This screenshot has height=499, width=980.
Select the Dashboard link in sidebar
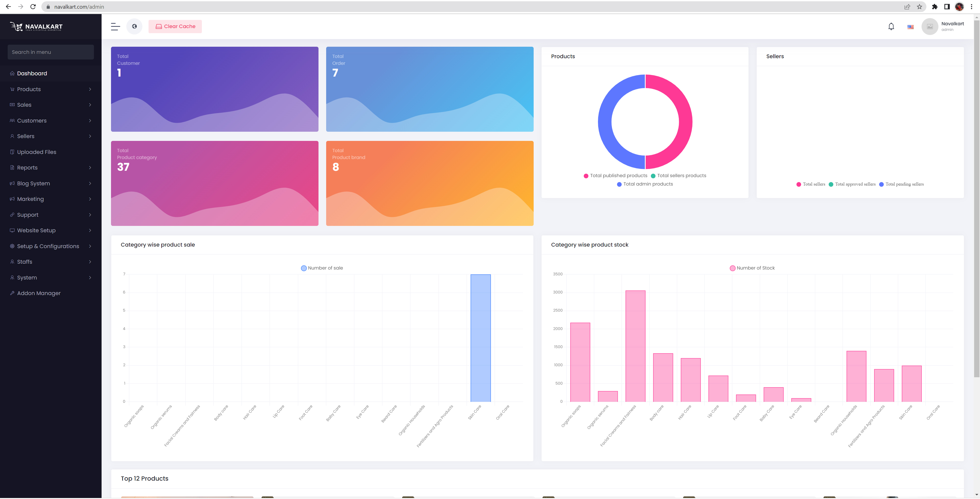pyautogui.click(x=51, y=74)
